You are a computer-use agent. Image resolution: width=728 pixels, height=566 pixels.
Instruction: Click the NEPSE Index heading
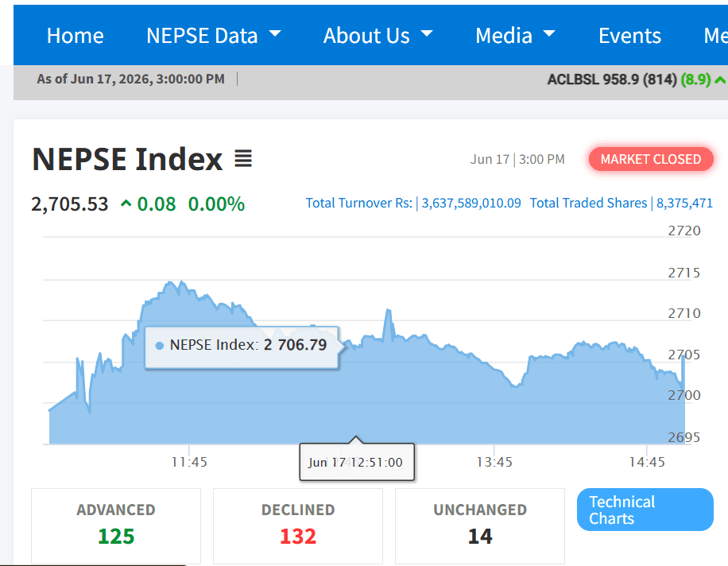coord(128,159)
